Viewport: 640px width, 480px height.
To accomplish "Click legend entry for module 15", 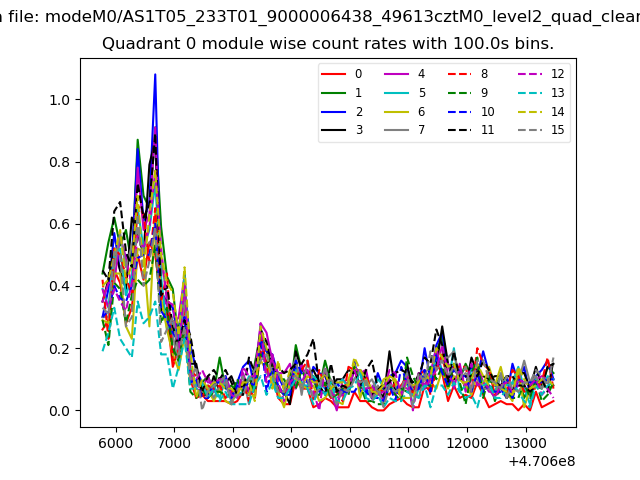I will coord(541,130).
